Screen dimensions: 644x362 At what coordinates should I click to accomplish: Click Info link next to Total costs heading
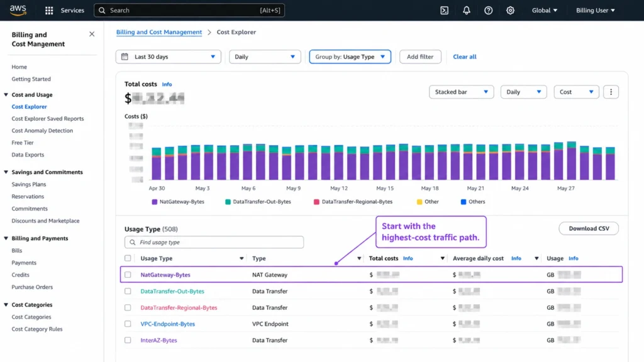(x=167, y=84)
